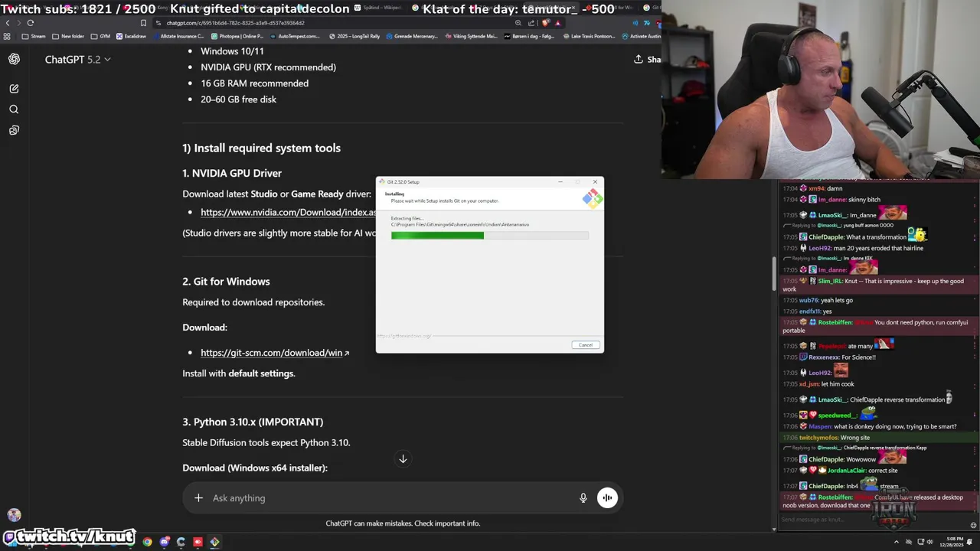Click the Discord icon in taskbar
Viewport: 980px width, 551px height.
coord(164,542)
